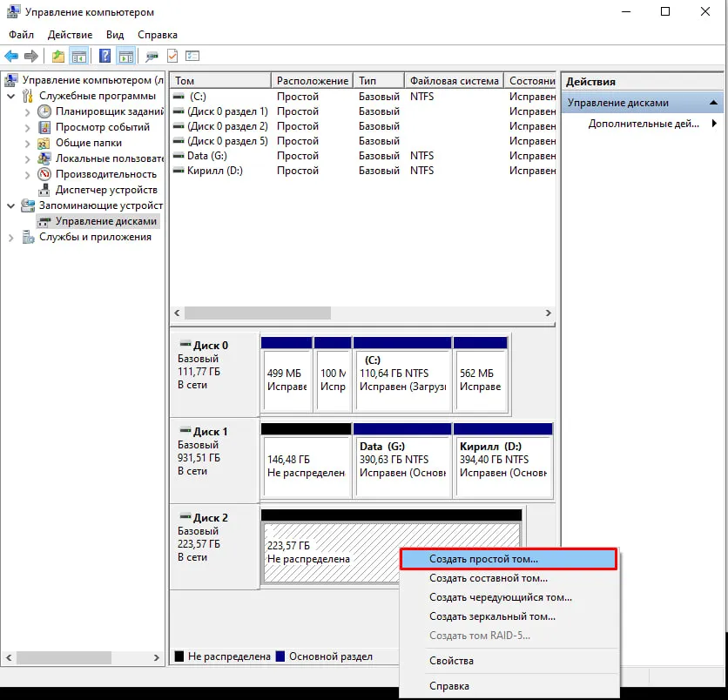The image size is (728, 700).
Task: Toggle the show/hide action pane icon
Action: click(x=126, y=57)
